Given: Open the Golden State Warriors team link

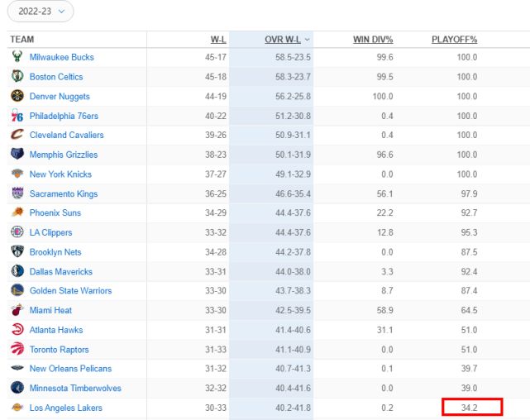Looking at the screenshot, I should [70, 290].
